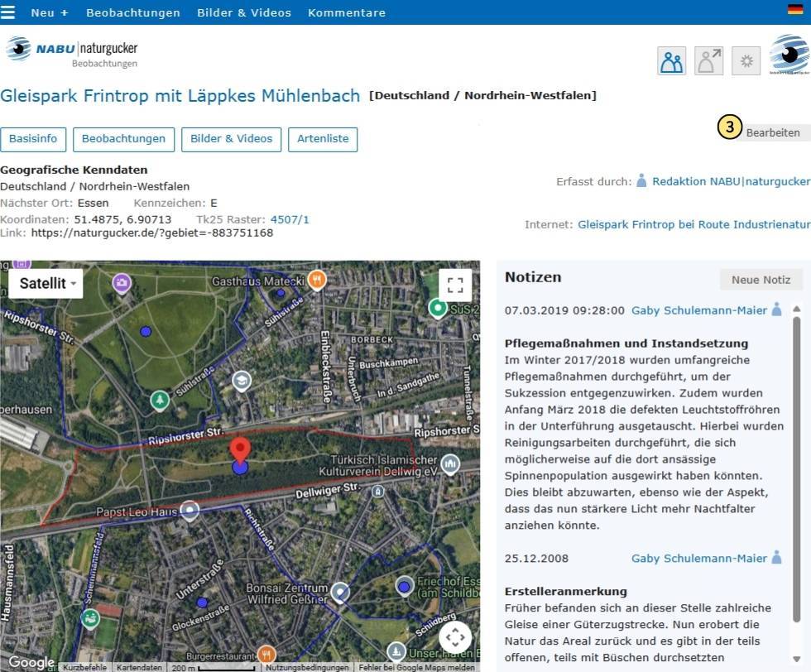Click the NABU naturgucker logo
This screenshot has height=672, width=811.
72,52
